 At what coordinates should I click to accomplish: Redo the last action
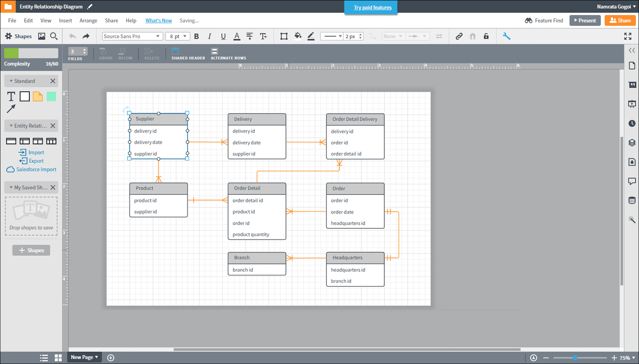[x=86, y=36]
